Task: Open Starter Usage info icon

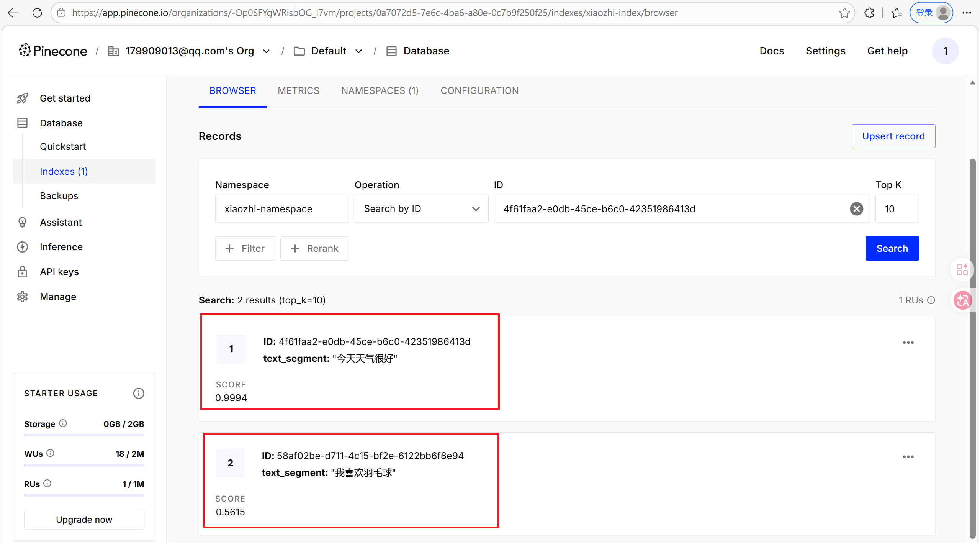Action: pos(139,394)
